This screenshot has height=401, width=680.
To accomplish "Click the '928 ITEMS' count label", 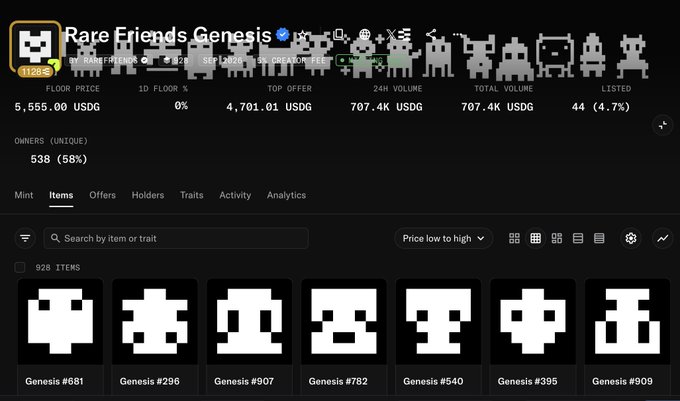I will tap(58, 267).
